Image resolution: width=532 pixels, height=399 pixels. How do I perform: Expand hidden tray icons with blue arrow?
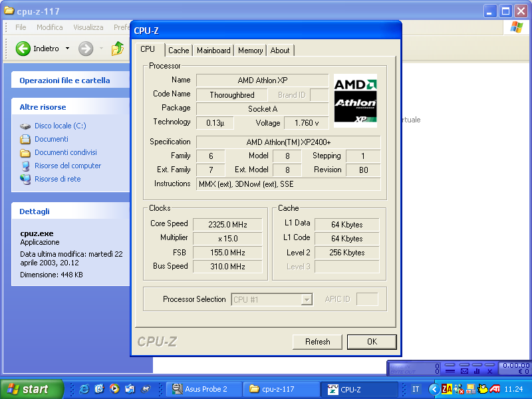(x=434, y=389)
